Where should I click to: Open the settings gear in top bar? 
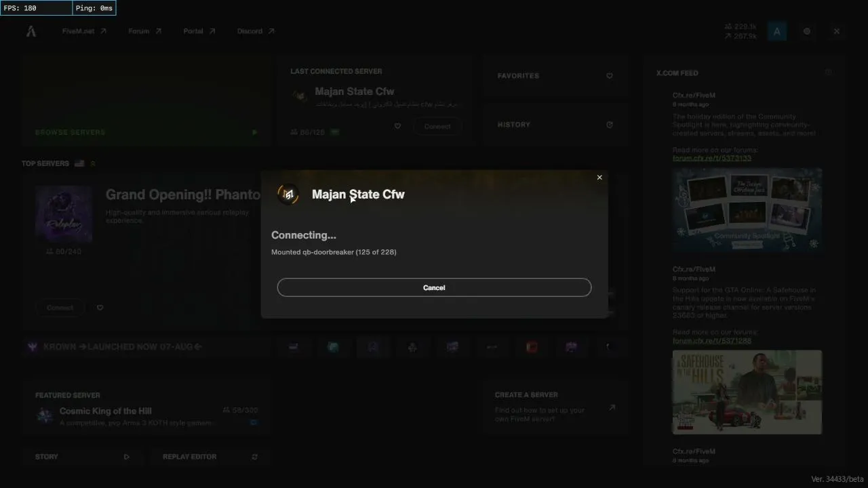coord(807,31)
